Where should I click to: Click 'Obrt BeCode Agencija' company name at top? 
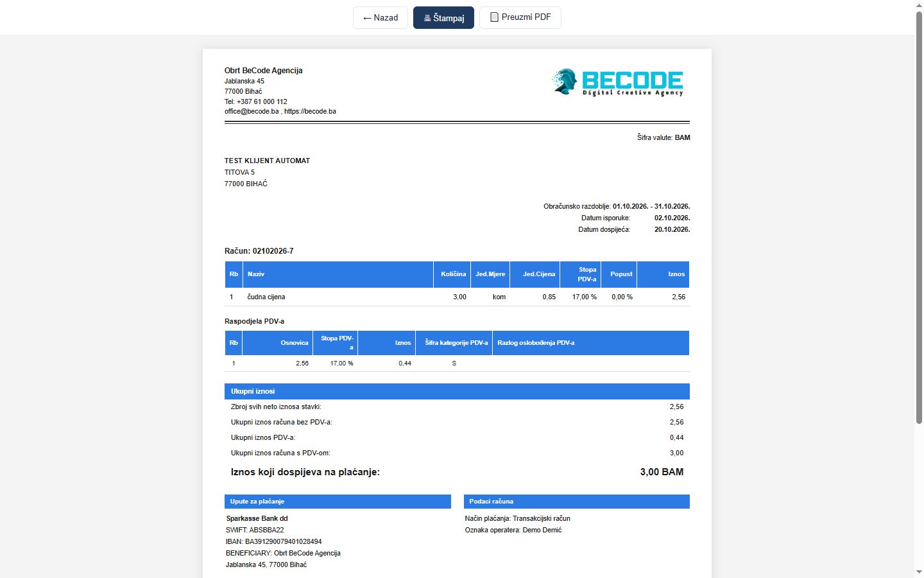pyautogui.click(x=263, y=71)
